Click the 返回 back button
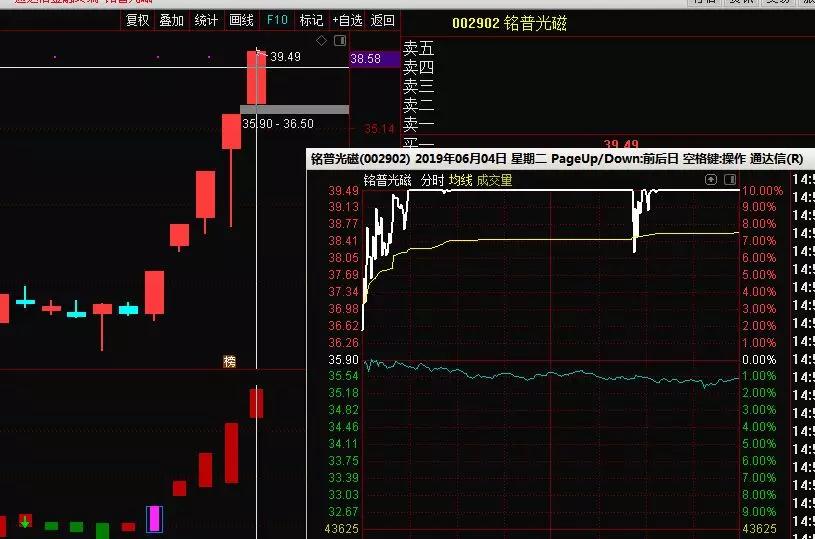The width and height of the screenshot is (815, 539). [382, 20]
